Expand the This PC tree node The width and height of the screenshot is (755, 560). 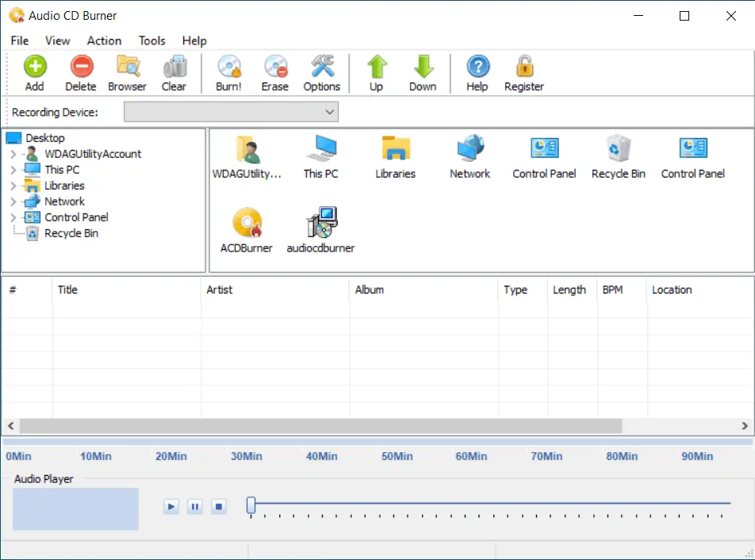(x=13, y=170)
